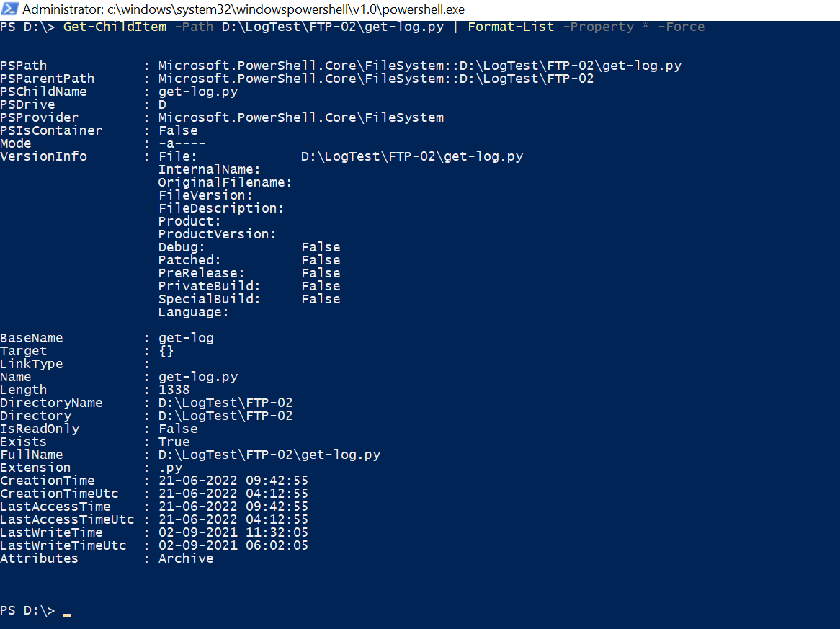Click the PSPath value line
Image resolution: width=840 pixels, height=629 pixels.
click(x=420, y=66)
